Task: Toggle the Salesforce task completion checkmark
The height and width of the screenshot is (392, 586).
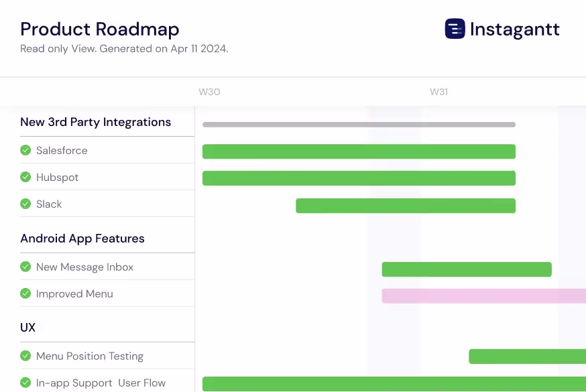Action: click(x=25, y=150)
